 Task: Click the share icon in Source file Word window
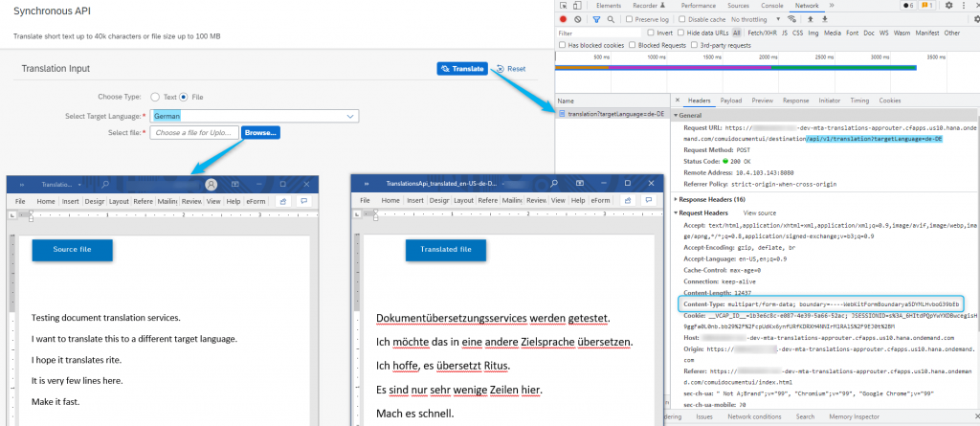coord(282,201)
